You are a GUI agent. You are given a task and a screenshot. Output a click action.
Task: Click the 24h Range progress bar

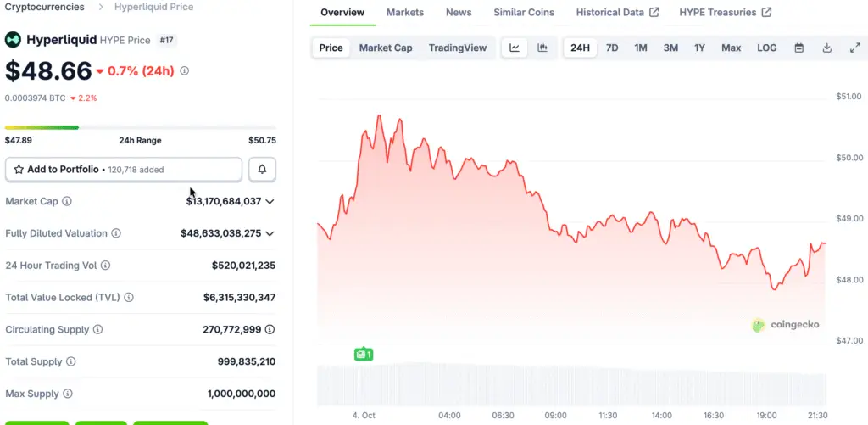click(x=140, y=127)
